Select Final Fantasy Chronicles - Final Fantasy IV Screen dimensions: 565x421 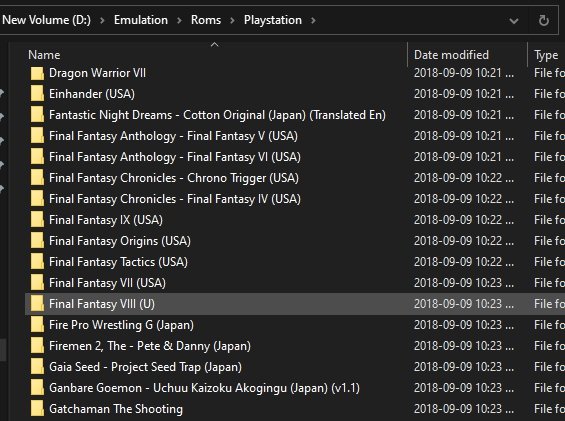(x=175, y=199)
